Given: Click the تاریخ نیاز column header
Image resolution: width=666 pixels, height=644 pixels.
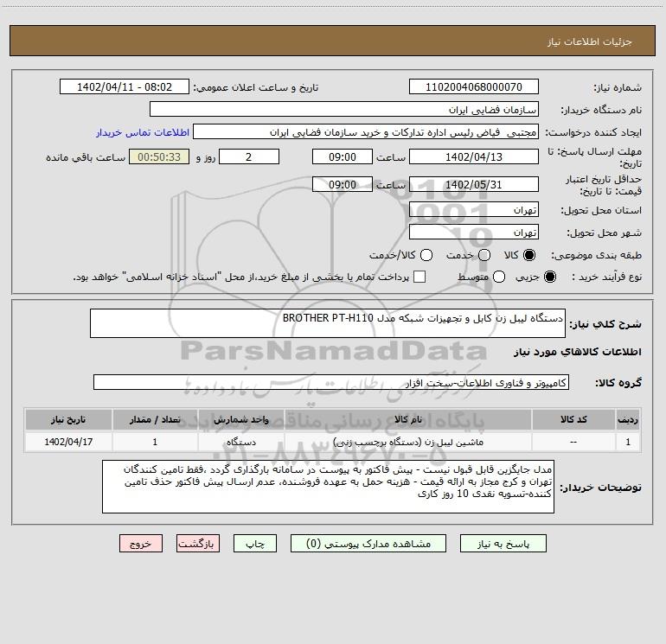Looking at the screenshot, I should pos(68,419).
